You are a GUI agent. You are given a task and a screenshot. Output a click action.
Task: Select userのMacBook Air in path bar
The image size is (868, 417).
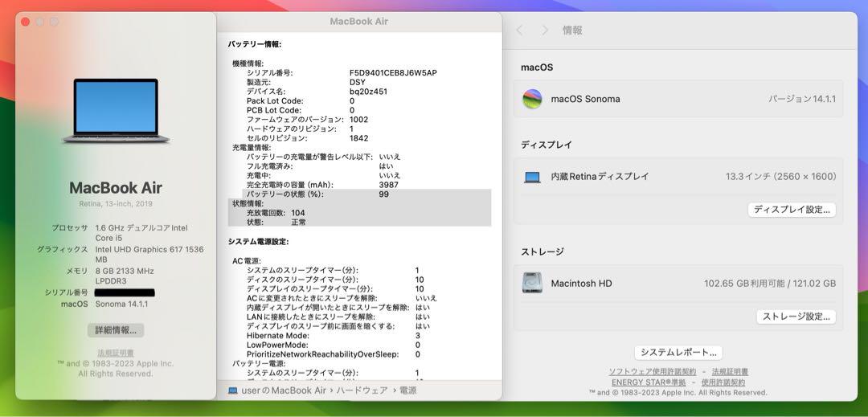click(x=284, y=390)
